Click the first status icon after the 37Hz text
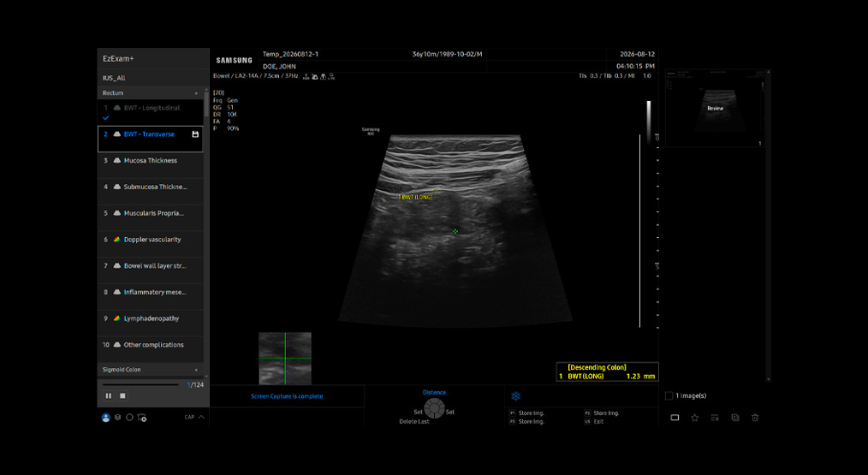The image size is (868, 475). click(306, 76)
